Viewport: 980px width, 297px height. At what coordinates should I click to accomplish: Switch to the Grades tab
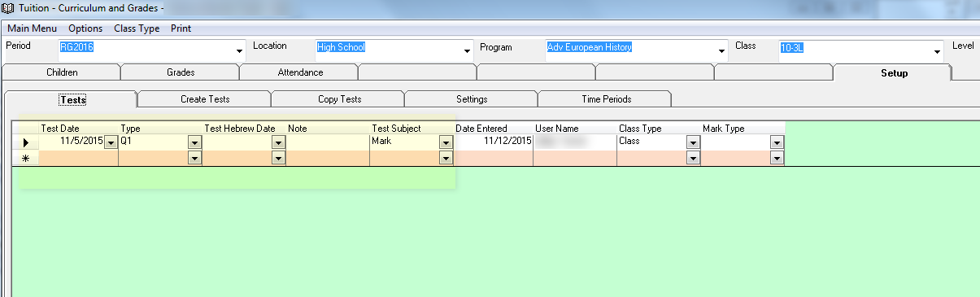point(181,72)
